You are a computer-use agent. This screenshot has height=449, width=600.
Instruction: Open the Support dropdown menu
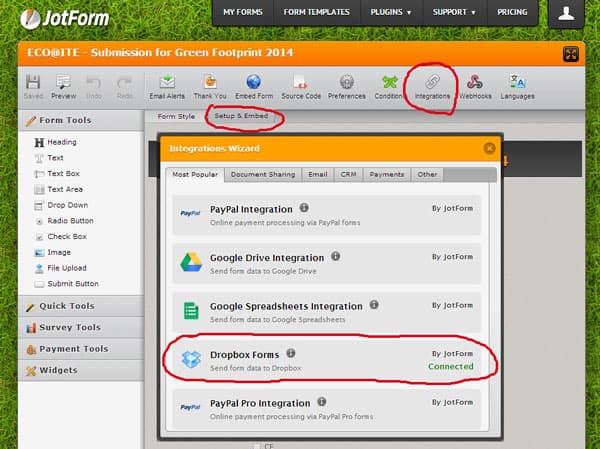[x=455, y=12]
